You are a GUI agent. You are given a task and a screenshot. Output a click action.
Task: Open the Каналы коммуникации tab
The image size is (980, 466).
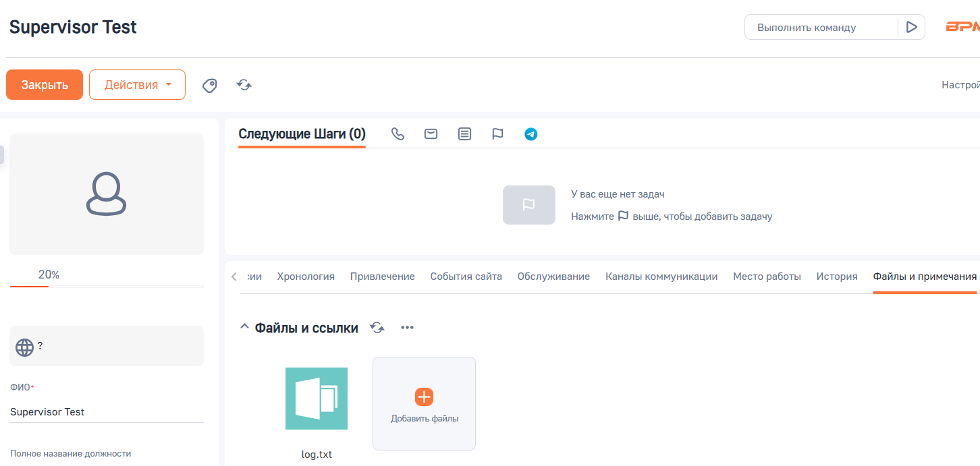[661, 276]
